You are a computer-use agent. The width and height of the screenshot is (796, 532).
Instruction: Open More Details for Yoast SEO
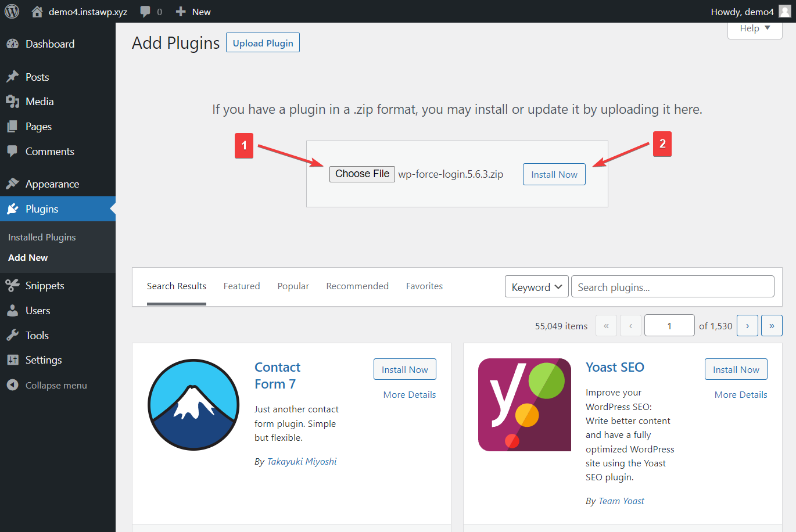point(741,394)
